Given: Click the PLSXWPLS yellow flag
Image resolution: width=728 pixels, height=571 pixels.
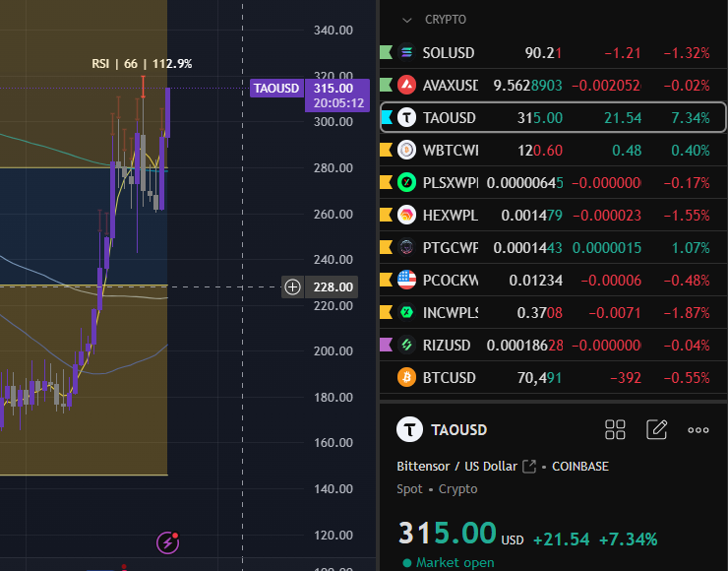Looking at the screenshot, I should (x=387, y=182).
